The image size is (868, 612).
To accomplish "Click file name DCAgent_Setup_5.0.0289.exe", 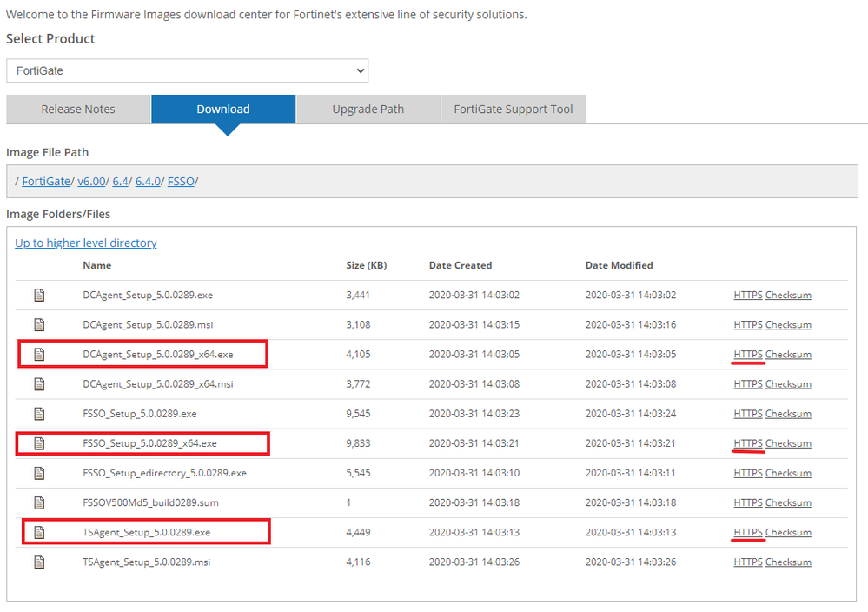I will [x=148, y=296].
